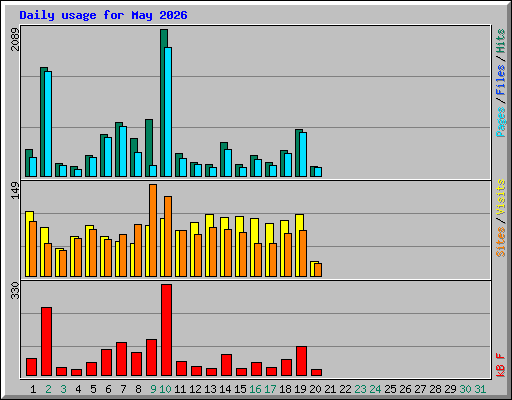Viewport: 512px width, 400px height.
Task: Click the day 2 red kilobytes bar
Action: pos(47,342)
